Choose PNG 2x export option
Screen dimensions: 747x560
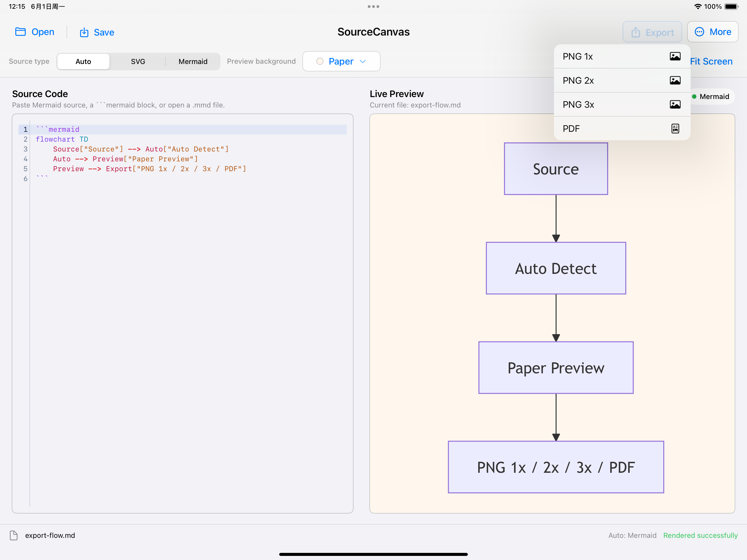tap(622, 80)
